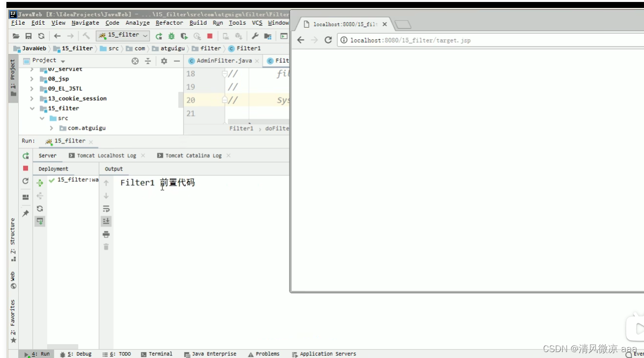Expand the 13_cookie_session module
This screenshot has height=358, width=644.
pos(32,99)
